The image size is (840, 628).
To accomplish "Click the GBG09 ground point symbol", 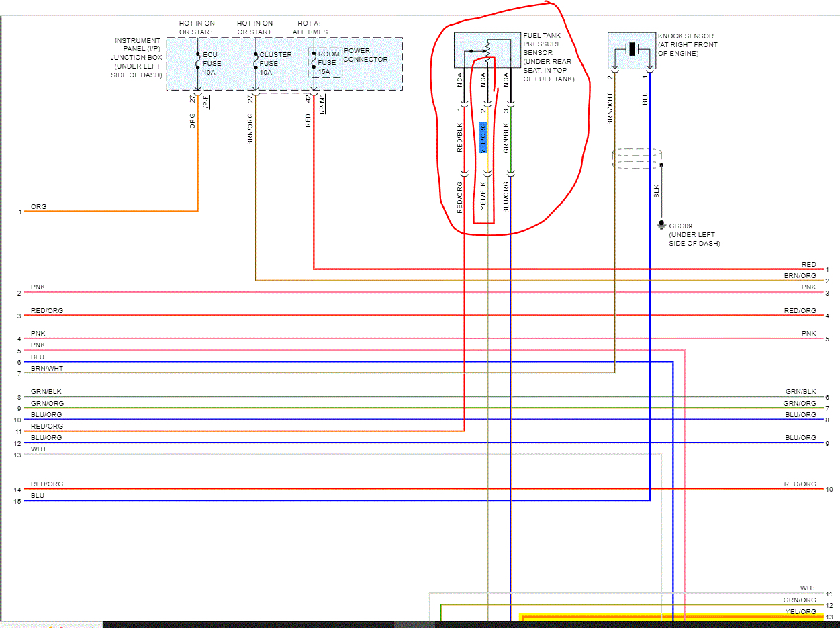I will click(x=661, y=226).
